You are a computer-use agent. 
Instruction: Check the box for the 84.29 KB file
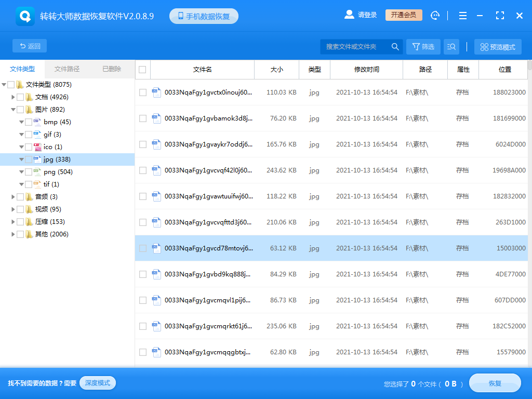[x=143, y=274]
